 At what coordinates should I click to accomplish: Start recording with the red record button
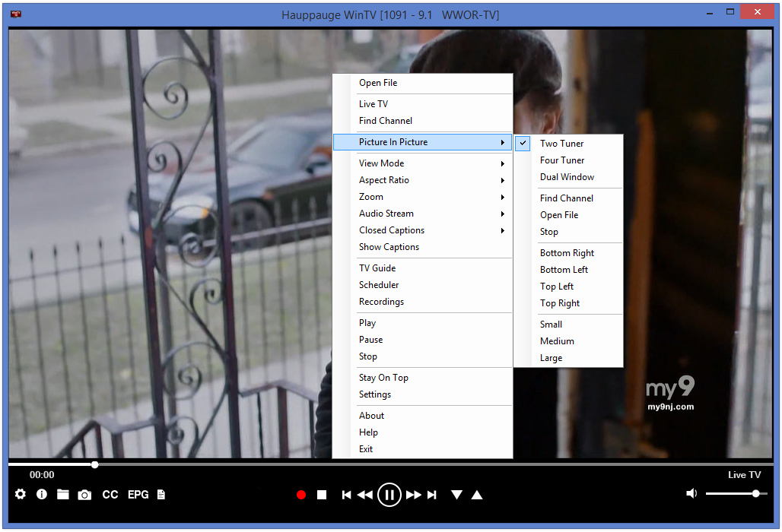[300, 495]
